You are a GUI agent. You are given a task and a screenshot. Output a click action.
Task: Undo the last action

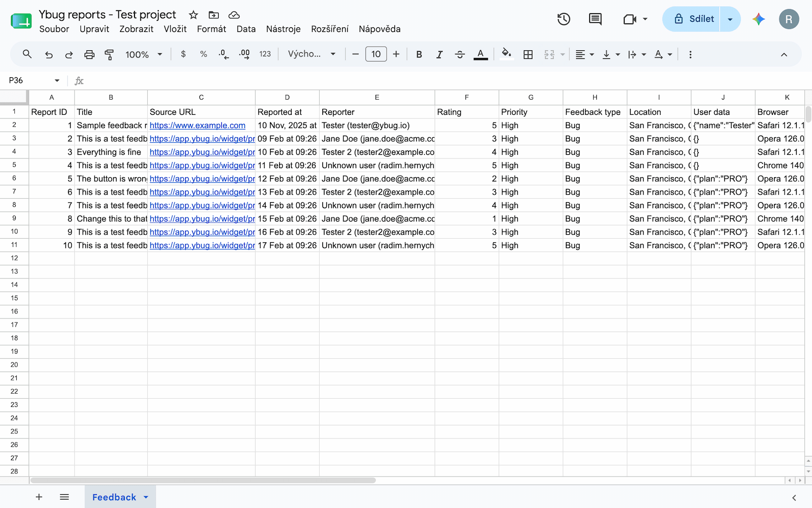coord(49,54)
